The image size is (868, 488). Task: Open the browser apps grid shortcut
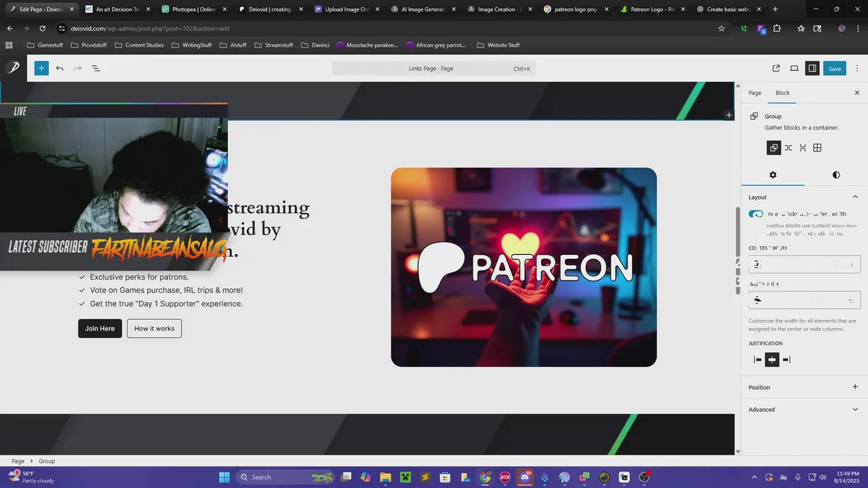pyautogui.click(x=9, y=45)
